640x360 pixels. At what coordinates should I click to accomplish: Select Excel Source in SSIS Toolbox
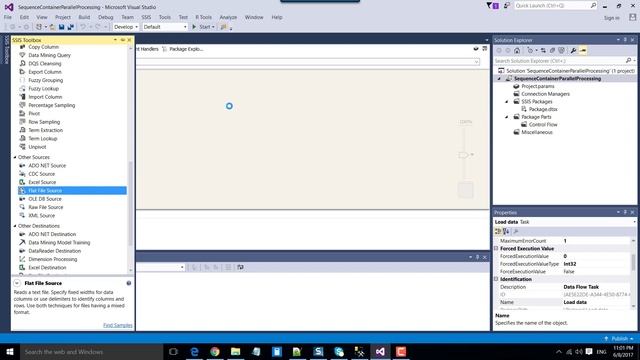[x=42, y=182]
